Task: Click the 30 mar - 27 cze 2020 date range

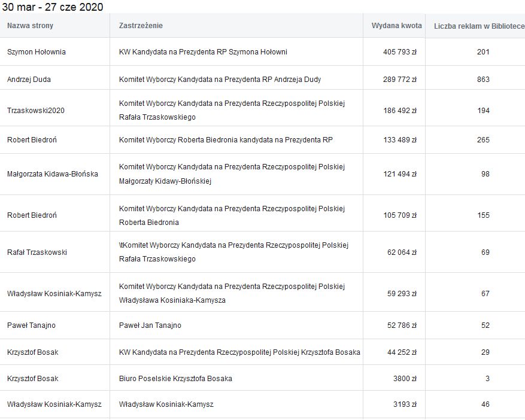Action: click(x=53, y=7)
